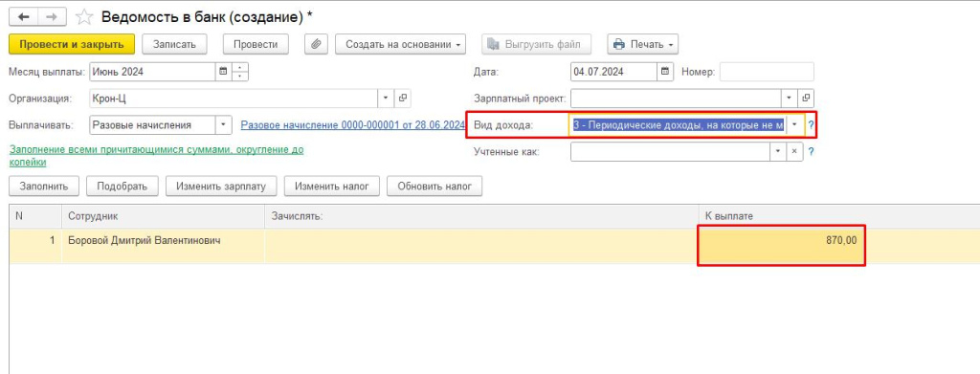Show help for Учтенные как field

click(812, 152)
